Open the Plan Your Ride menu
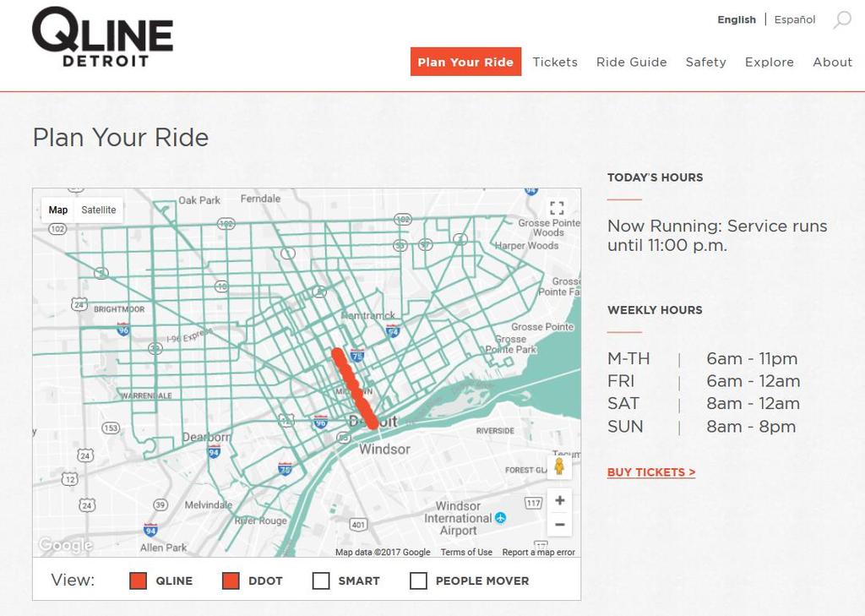Screen dimensions: 865x616 tap(465, 62)
